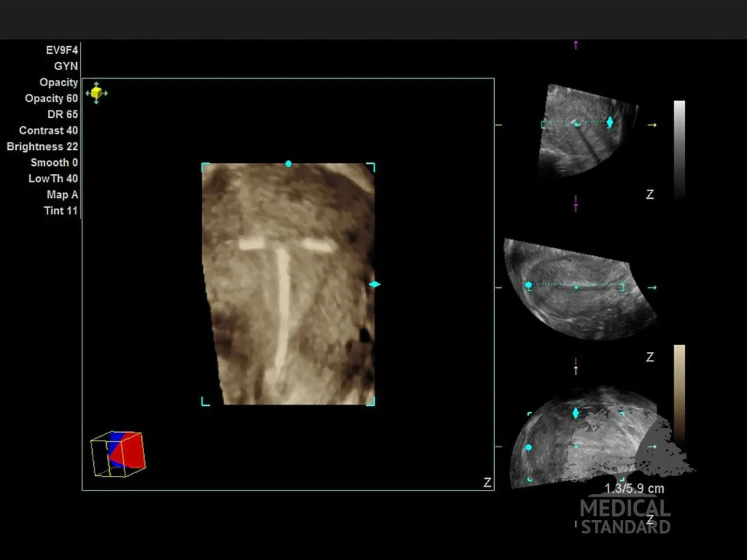This screenshot has height=560, width=747.
Task: Open the GYN preset label
Action: point(66,66)
